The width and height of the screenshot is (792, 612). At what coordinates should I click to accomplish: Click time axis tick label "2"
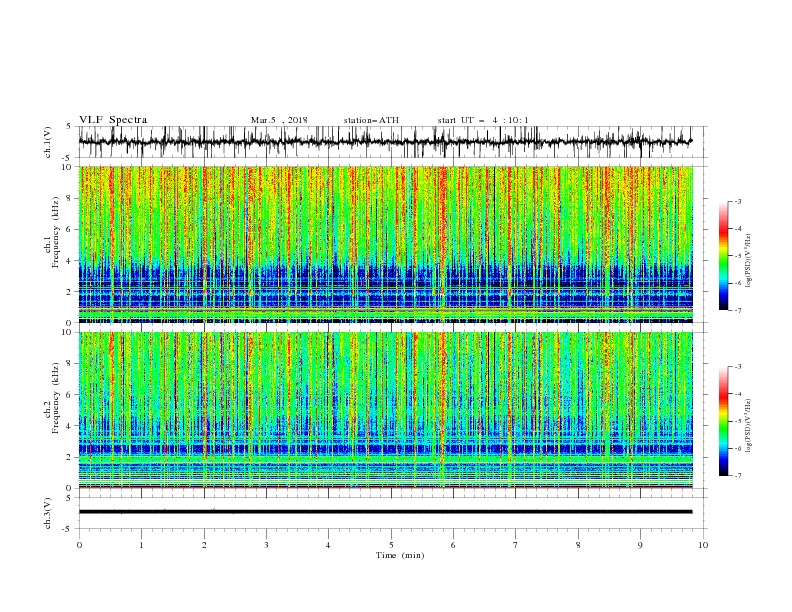point(204,545)
